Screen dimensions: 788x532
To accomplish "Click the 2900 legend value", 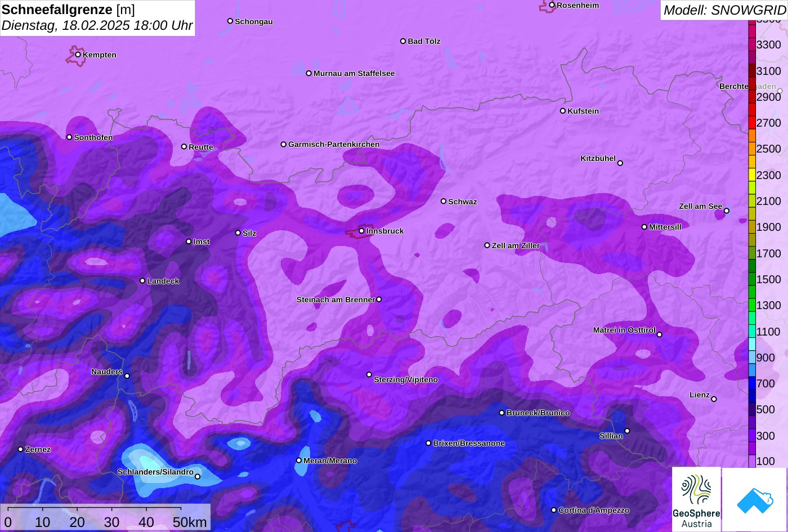I will coord(769,96).
